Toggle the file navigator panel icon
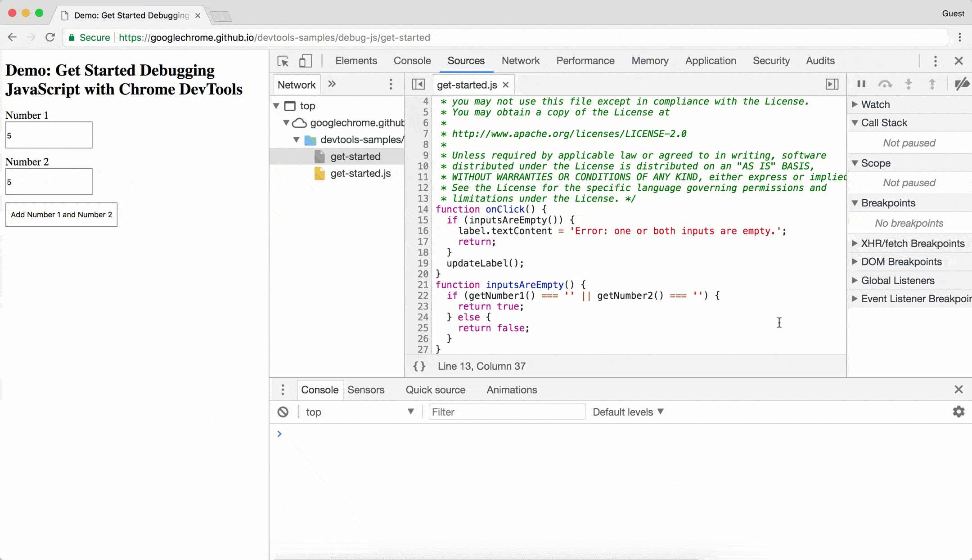 tap(417, 85)
